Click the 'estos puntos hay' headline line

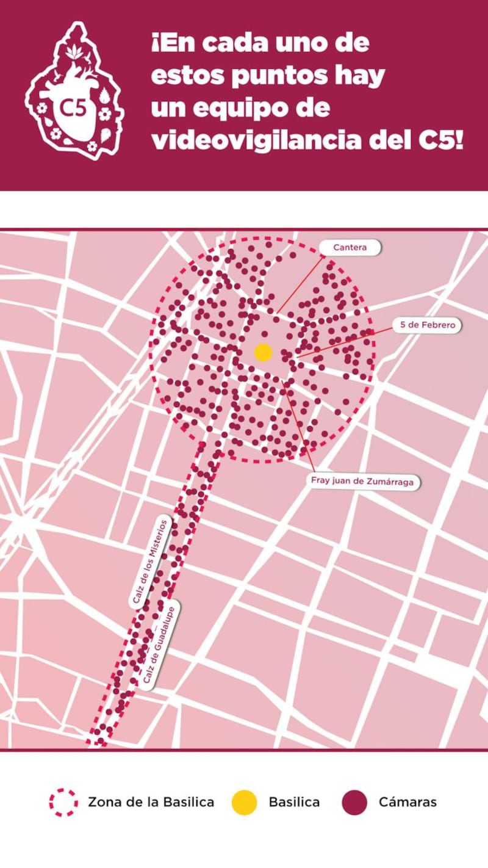(268, 76)
